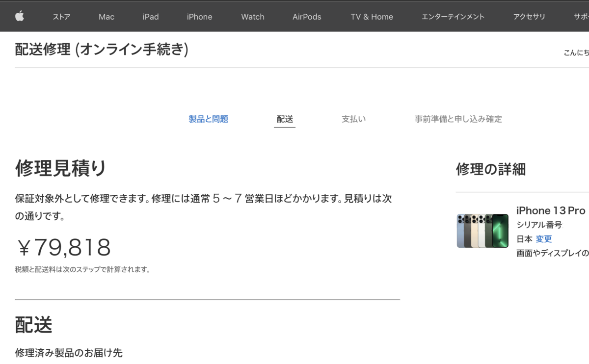Image resolution: width=589 pixels, height=364 pixels.
Task: Open the Mac menu item
Action: coord(107,17)
